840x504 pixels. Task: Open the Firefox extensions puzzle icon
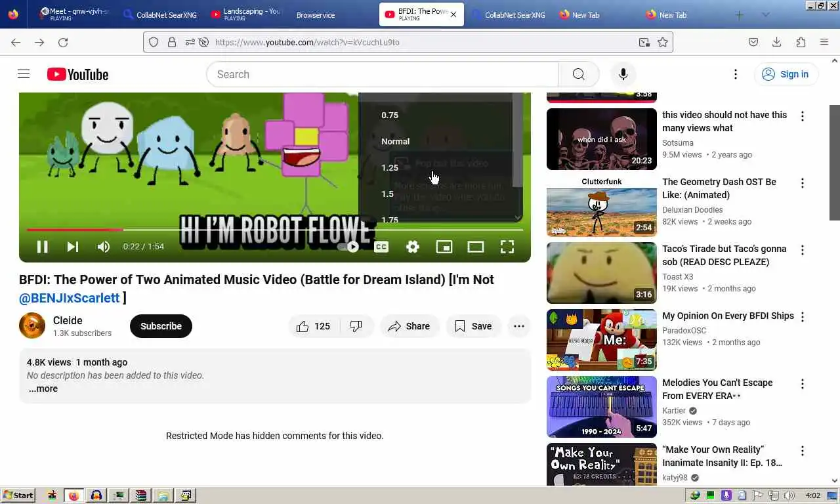tap(801, 42)
